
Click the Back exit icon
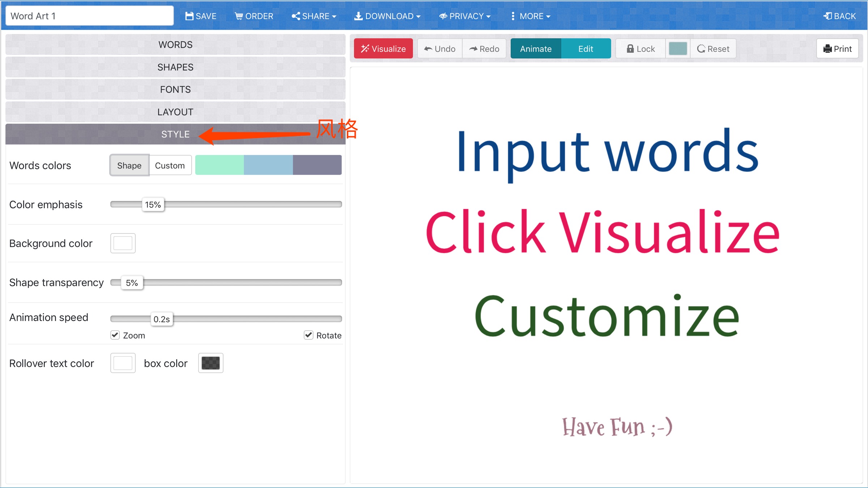point(827,16)
